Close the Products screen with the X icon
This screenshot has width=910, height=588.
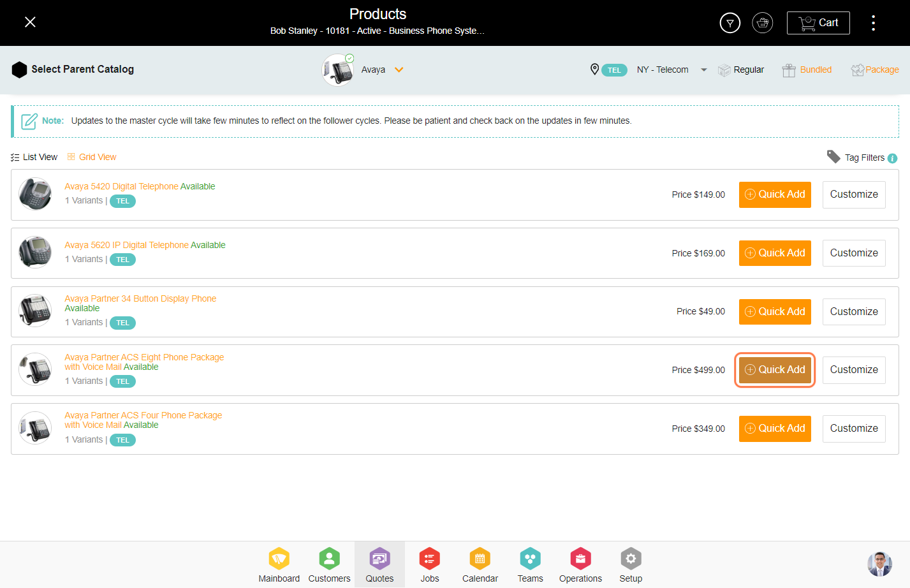[30, 22]
